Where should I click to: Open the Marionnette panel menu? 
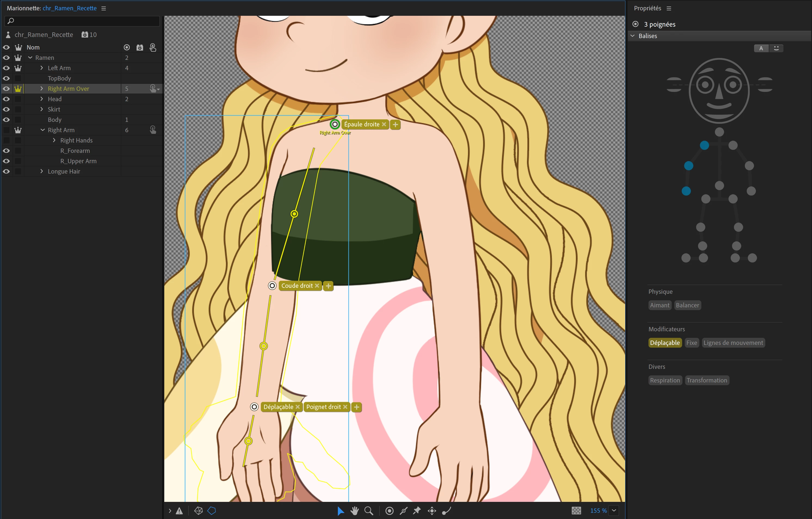coord(104,8)
